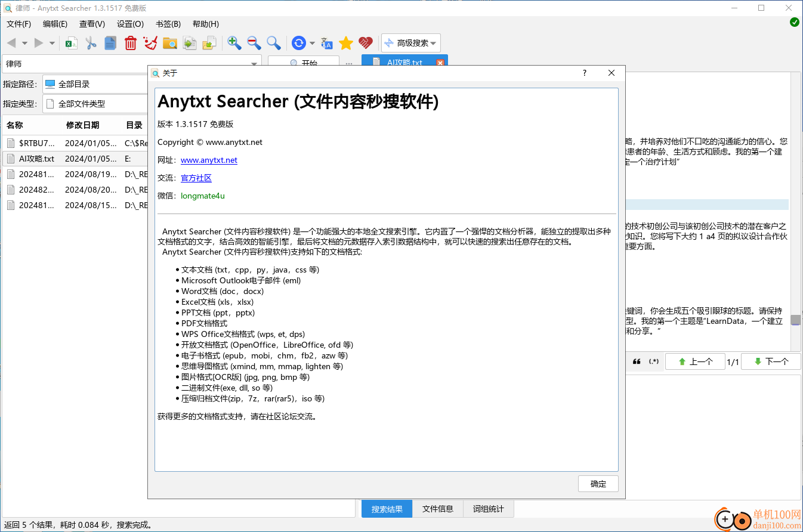
Task: Switch to the 词组统计 tab
Action: pyautogui.click(x=489, y=509)
